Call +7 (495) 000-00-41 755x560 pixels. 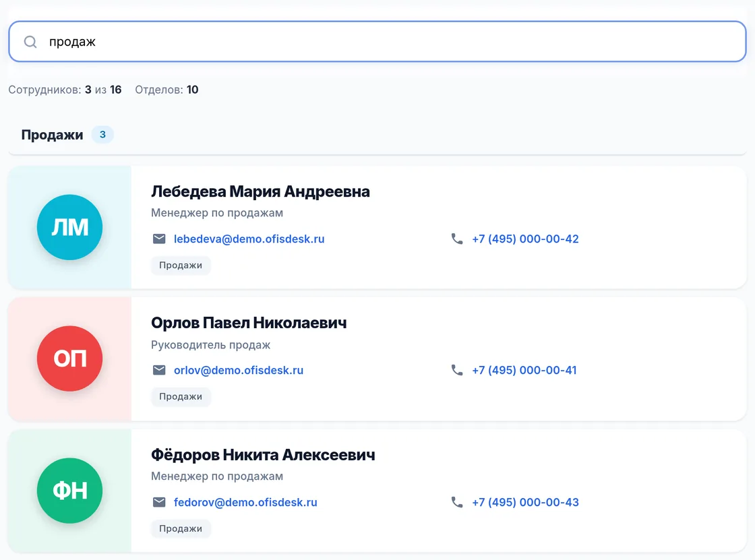(x=524, y=370)
